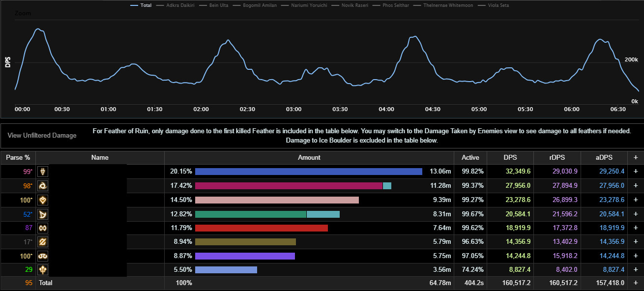Click the job icon on the 99 parse row
This screenshot has width=644, height=291.
click(x=44, y=172)
